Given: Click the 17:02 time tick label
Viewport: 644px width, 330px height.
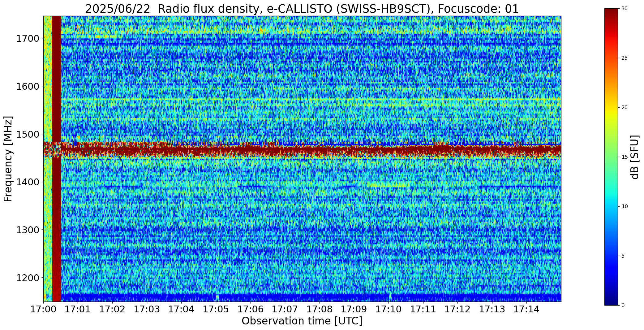Looking at the screenshot, I should click(x=113, y=309).
